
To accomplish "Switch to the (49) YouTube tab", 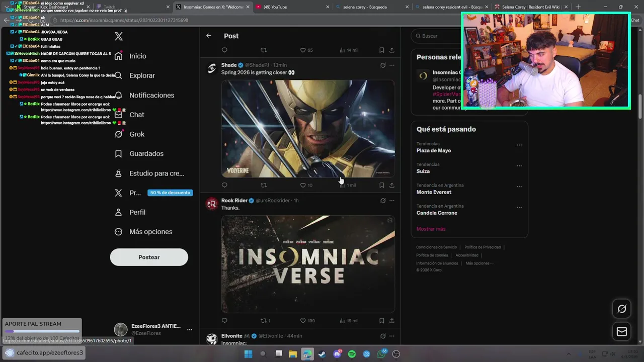I will pos(292,7).
